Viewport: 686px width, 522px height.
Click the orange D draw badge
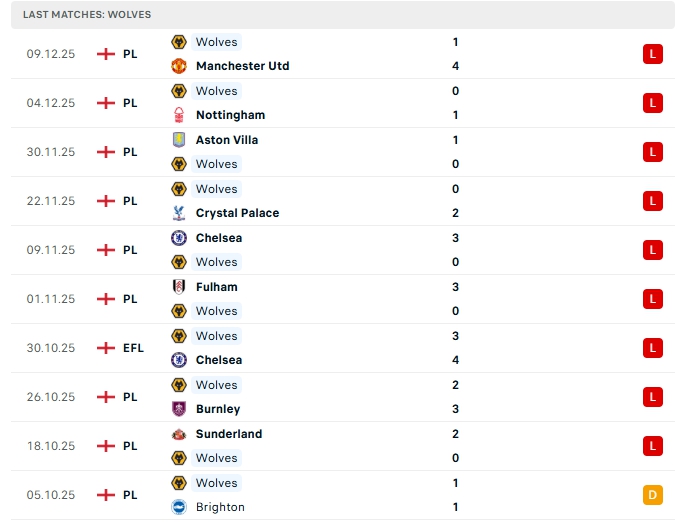pyautogui.click(x=653, y=495)
